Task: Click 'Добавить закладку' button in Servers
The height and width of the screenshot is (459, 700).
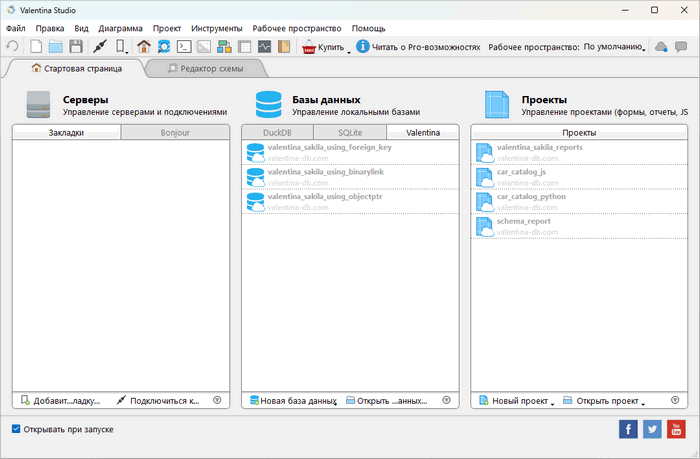Action: 60,400
